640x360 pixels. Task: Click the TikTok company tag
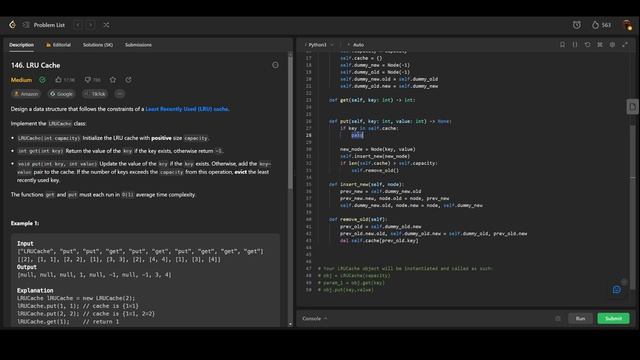(x=95, y=94)
